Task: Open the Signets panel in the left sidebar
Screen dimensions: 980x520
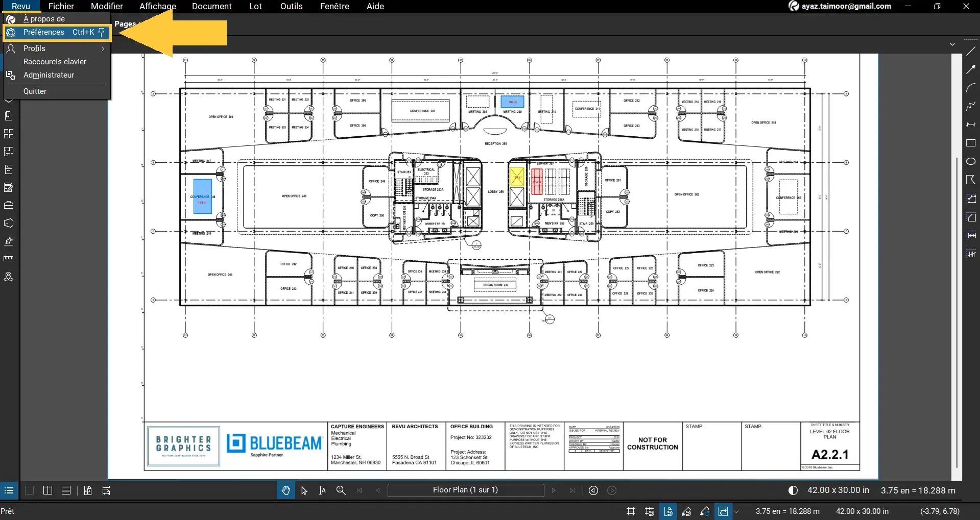Action: (x=9, y=115)
